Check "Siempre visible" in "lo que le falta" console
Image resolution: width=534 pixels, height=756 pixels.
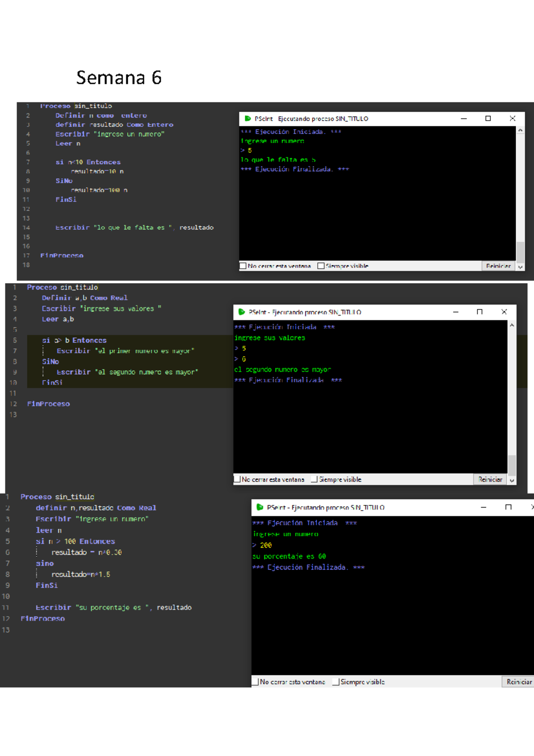[321, 266]
